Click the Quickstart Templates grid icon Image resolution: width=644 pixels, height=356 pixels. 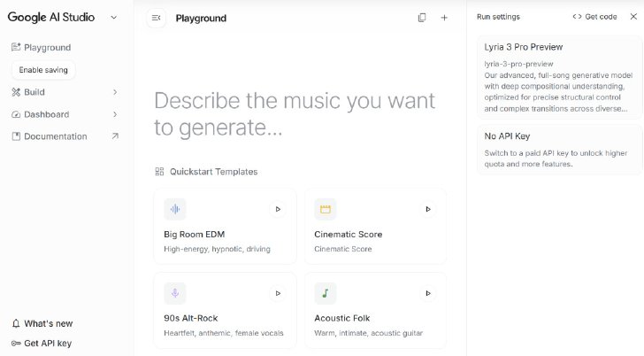[x=159, y=172]
